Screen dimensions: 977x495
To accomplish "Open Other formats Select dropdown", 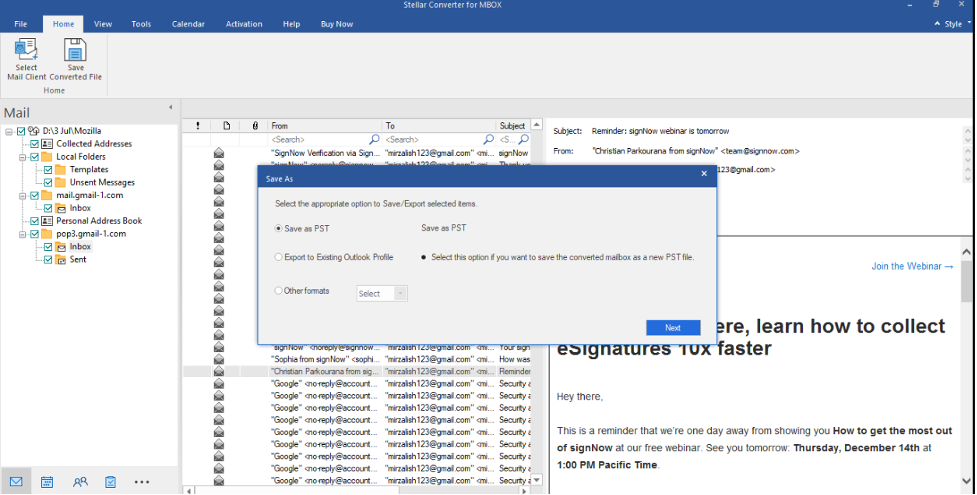I will click(382, 294).
